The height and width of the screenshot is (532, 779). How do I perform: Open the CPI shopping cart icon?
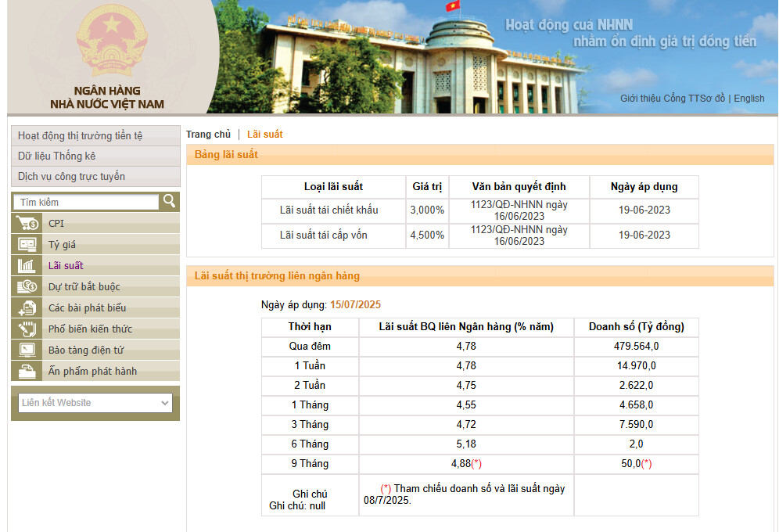(x=27, y=224)
